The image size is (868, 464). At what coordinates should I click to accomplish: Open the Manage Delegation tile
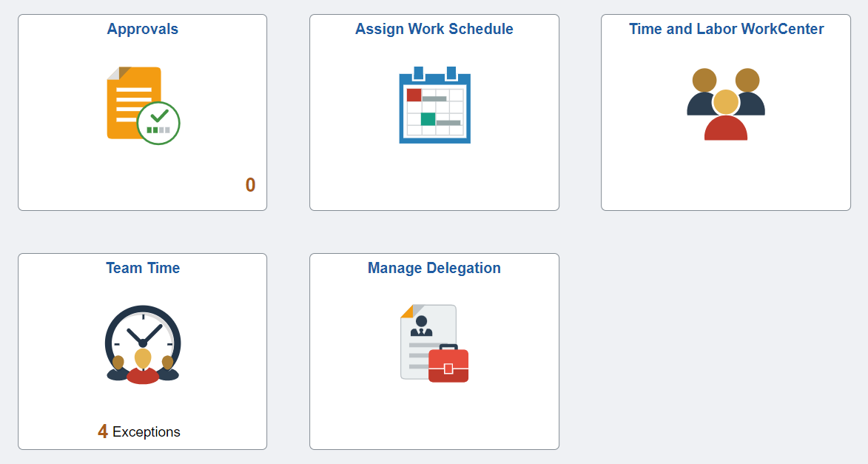(434, 350)
